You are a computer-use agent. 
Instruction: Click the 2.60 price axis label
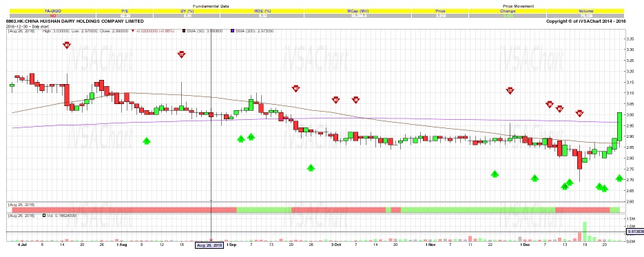coord(630,201)
